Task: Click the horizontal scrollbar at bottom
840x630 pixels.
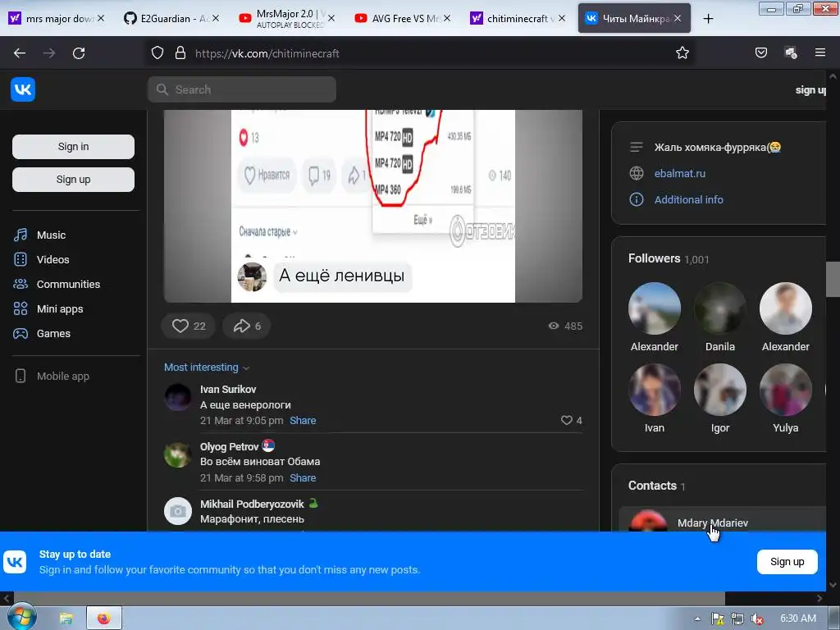Action: pyautogui.click(x=369, y=598)
